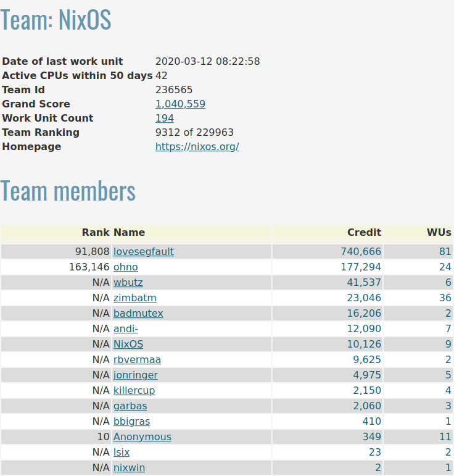Screen dimensions: 454x476
Task: Open team member badmutex
Action: pos(138,314)
